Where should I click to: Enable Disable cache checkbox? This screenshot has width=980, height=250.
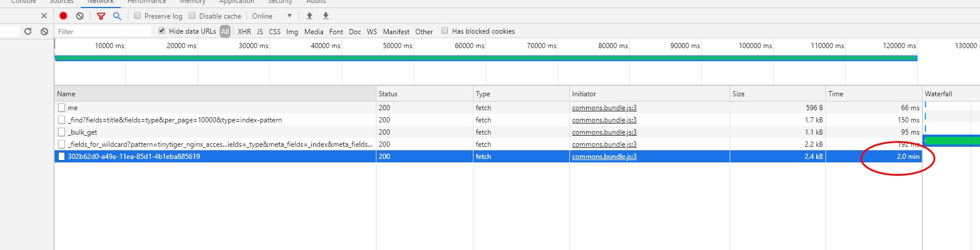click(192, 16)
